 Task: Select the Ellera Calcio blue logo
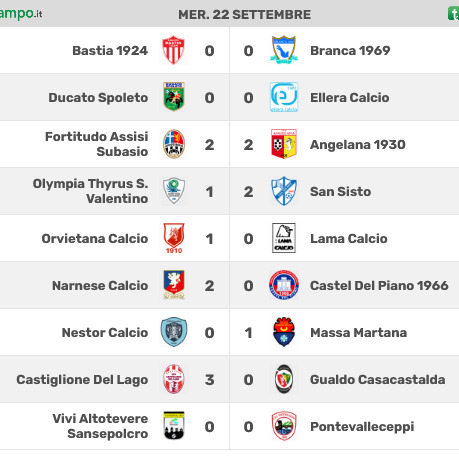[x=284, y=97]
